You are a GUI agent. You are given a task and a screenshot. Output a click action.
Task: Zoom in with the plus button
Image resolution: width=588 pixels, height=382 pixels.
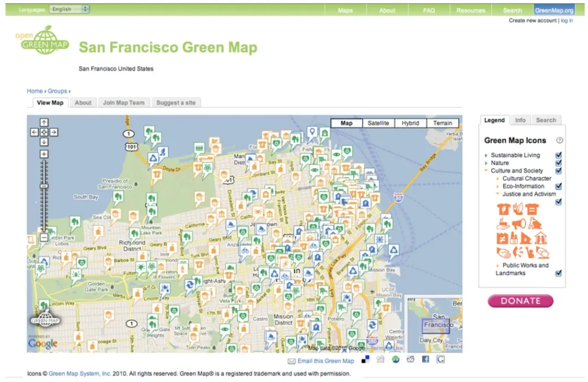[x=44, y=154]
